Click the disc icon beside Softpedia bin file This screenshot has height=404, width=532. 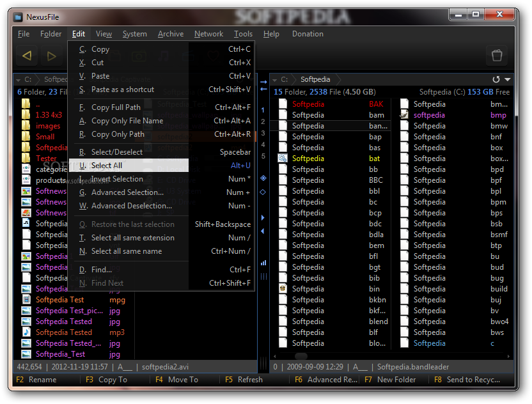click(x=283, y=289)
